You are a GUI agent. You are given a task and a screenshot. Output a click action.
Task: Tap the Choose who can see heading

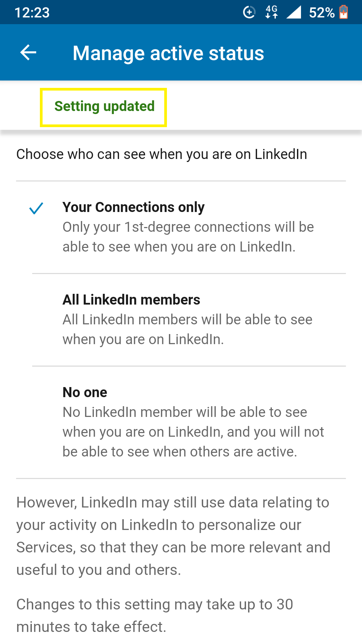tap(162, 154)
